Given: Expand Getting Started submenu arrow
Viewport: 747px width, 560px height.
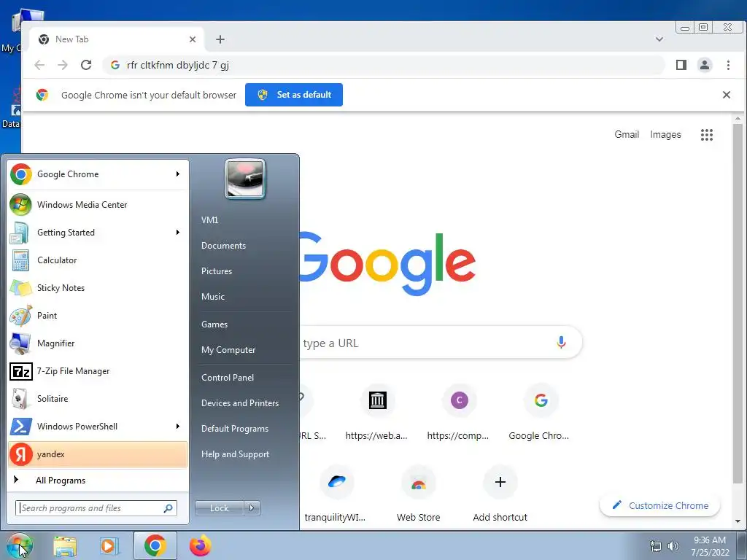Looking at the screenshot, I should (x=178, y=233).
